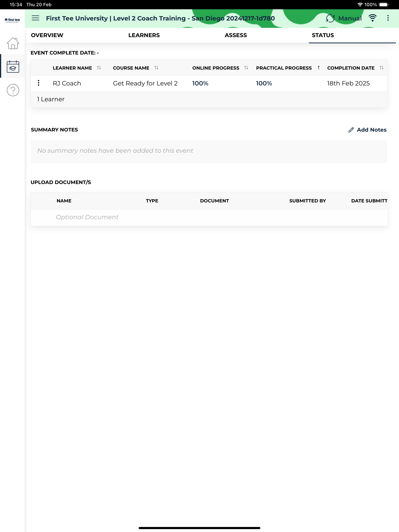The width and height of the screenshot is (399, 532).
Task: Switch to the ASSESS tab
Action: [236, 35]
